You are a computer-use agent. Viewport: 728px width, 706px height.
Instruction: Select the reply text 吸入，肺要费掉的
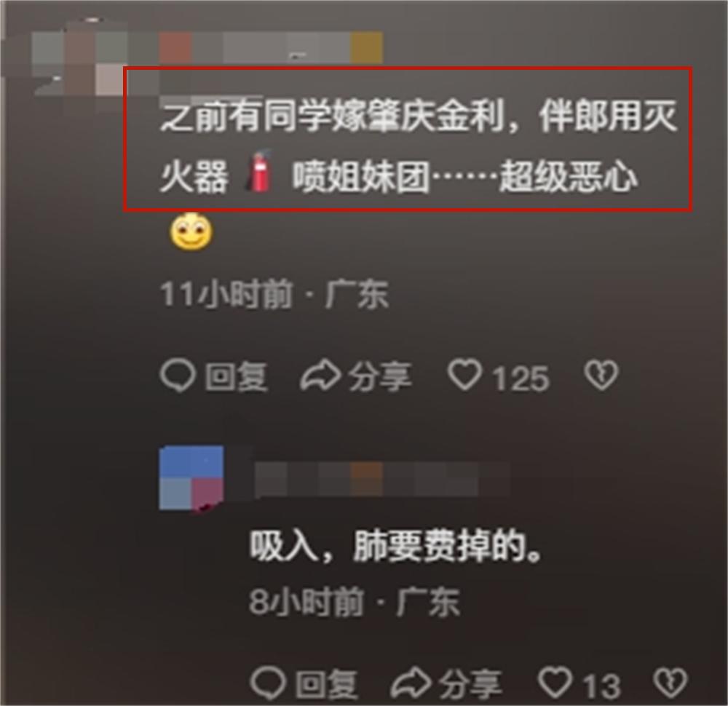[395, 547]
